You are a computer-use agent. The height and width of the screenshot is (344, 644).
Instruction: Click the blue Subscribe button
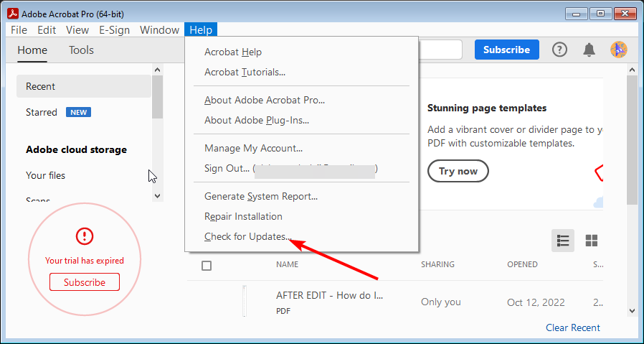(x=507, y=50)
